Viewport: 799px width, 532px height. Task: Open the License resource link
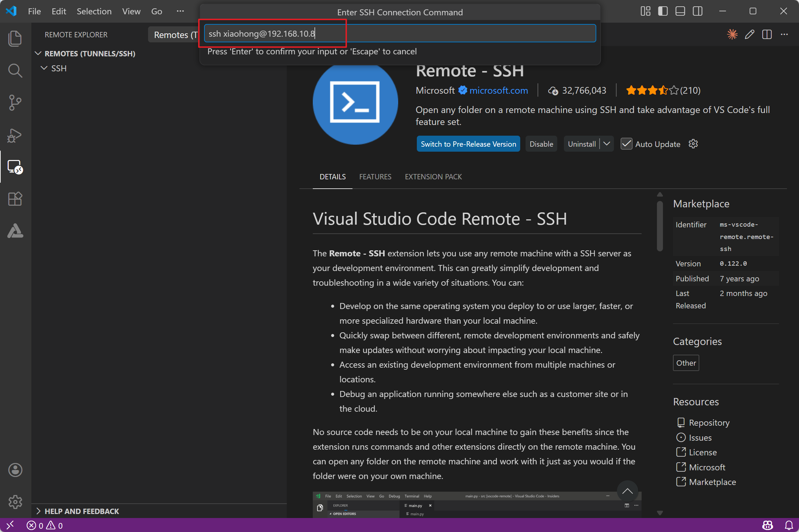[703, 452]
